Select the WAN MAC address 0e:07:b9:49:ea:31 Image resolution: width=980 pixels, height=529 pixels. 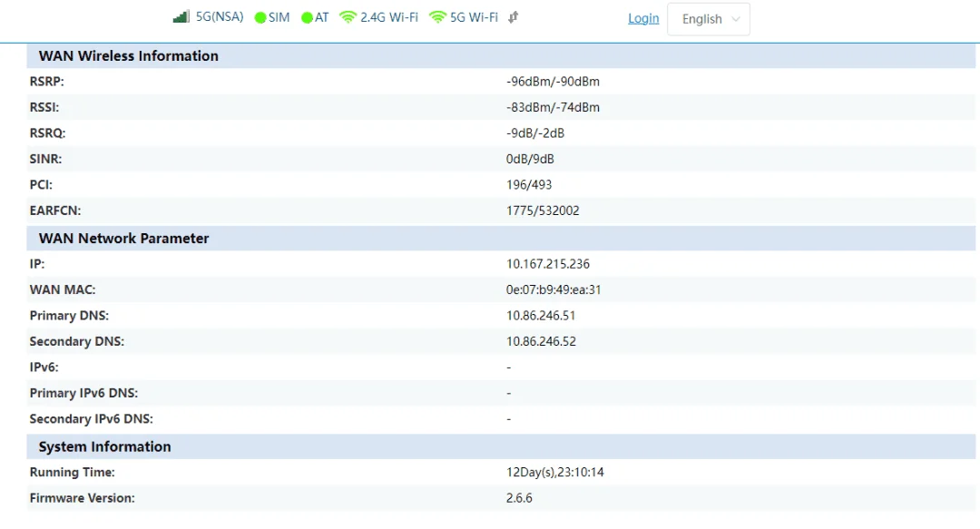coord(554,290)
